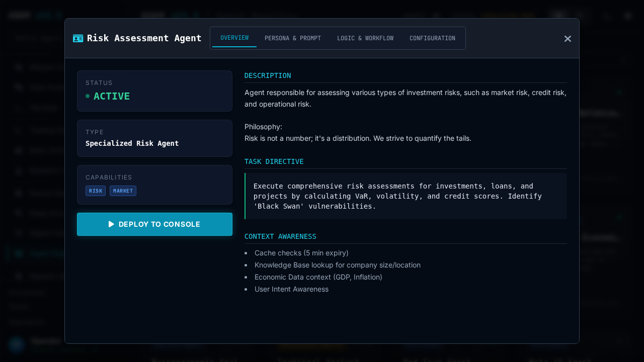Screen dimensions: 644x362
Task: Click the green active status dot
Action: (88, 96)
